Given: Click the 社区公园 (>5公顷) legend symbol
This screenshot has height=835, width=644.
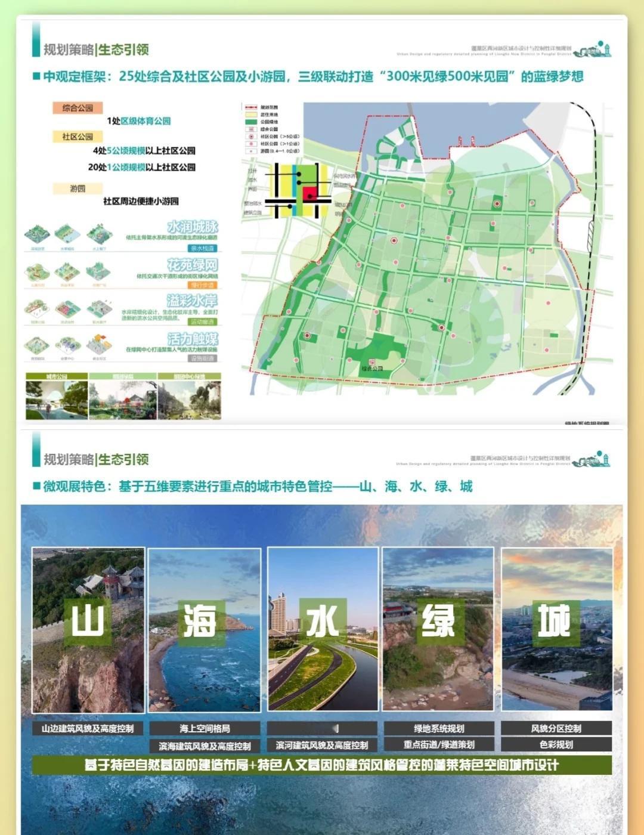Looking at the screenshot, I should (x=250, y=137).
